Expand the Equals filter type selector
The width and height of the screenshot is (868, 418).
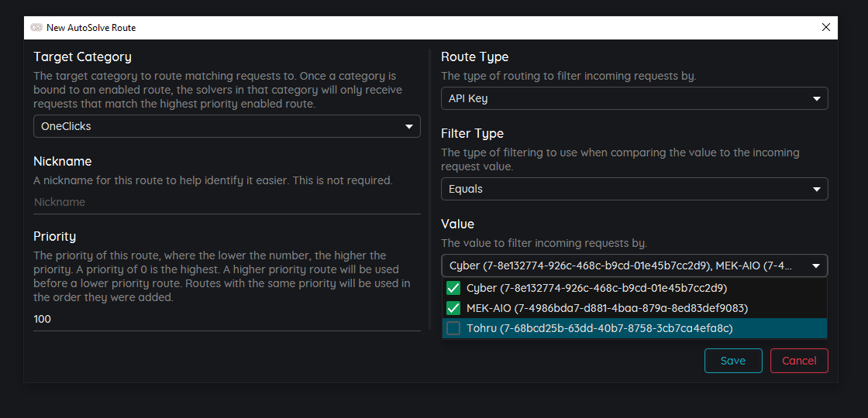click(x=620, y=190)
